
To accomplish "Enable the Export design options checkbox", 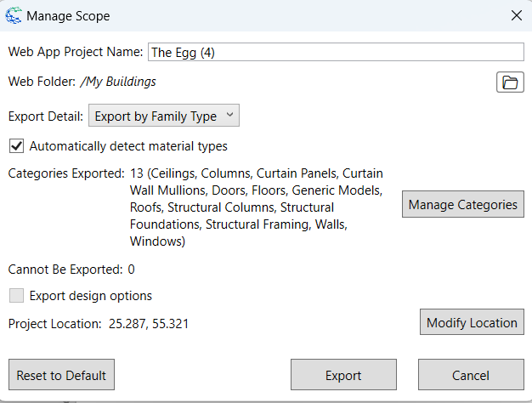I will coord(16,296).
